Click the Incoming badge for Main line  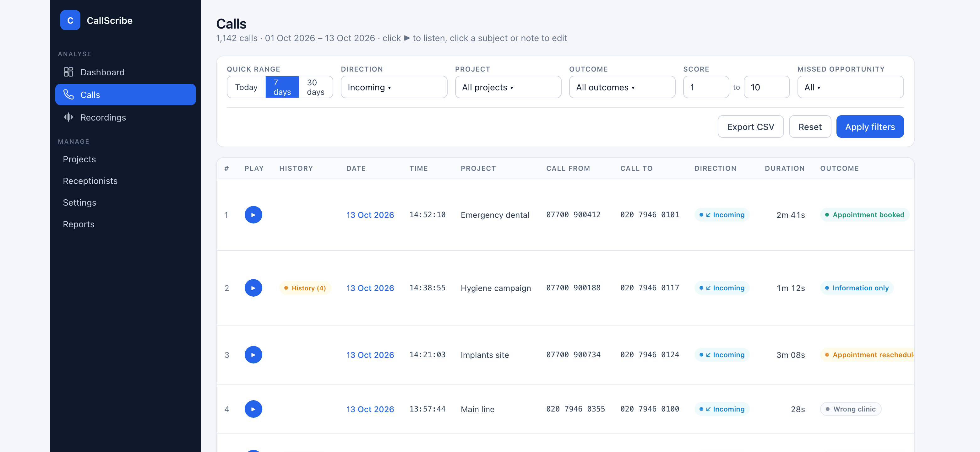722,409
